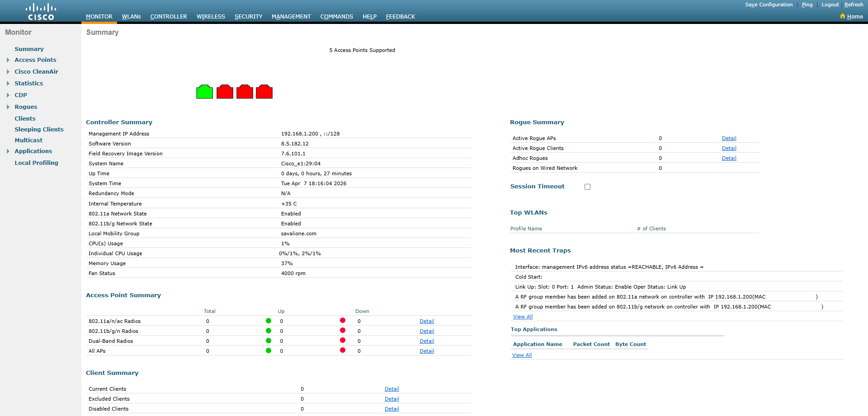Image resolution: width=868 pixels, height=416 pixels.
Task: Open the SECURITY menu tab
Action: 248,16
